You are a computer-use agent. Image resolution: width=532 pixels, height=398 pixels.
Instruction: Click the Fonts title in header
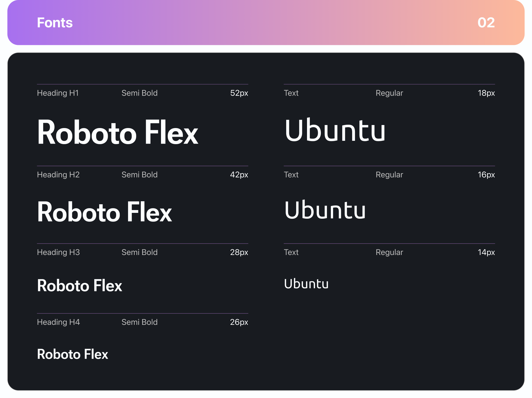coord(55,23)
